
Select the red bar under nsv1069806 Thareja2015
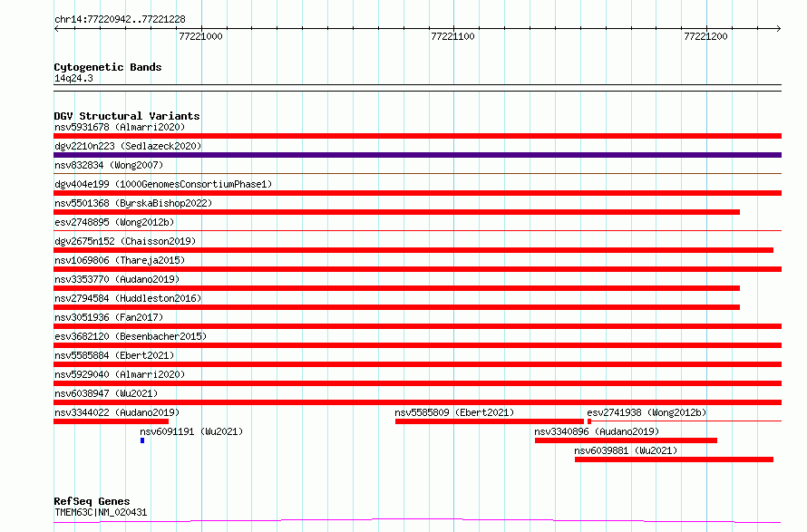point(417,269)
